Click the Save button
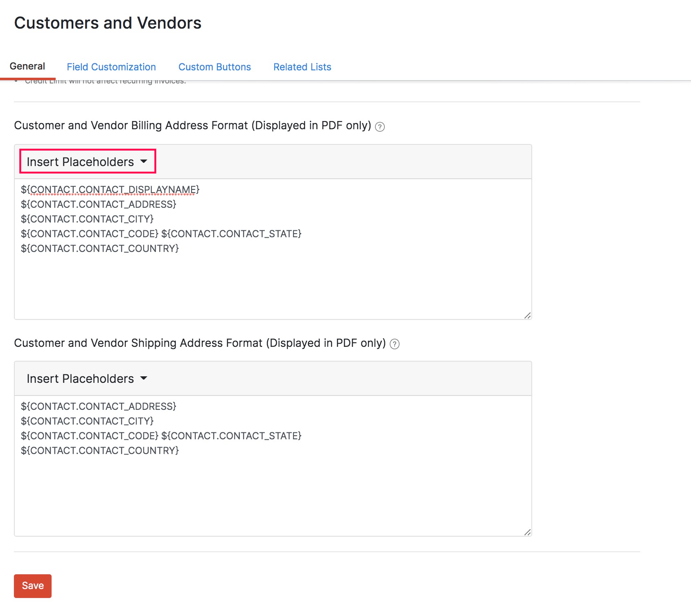Screen dimensions: 691x616 point(32,586)
